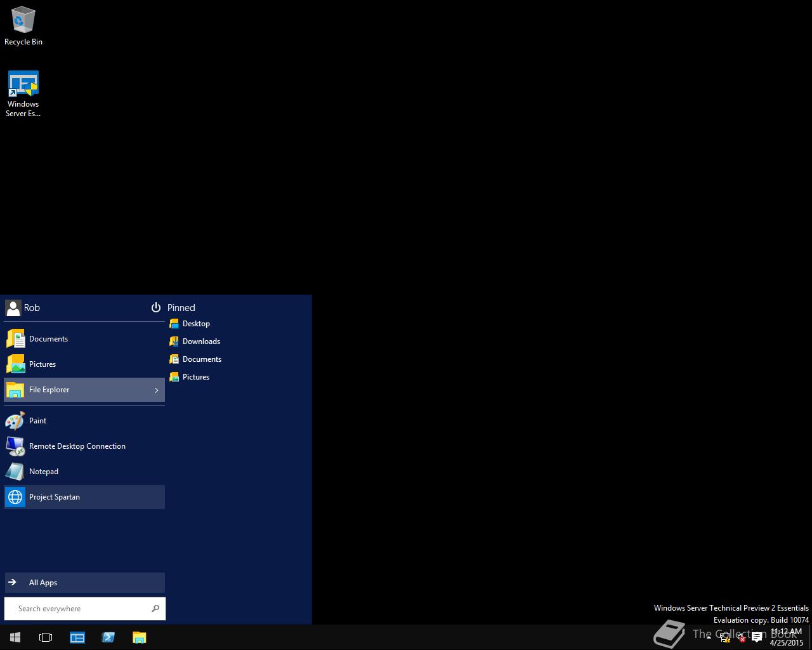This screenshot has width=812, height=650.
Task: Click the show desktop strip at taskbar end
Action: pyautogui.click(x=810, y=637)
